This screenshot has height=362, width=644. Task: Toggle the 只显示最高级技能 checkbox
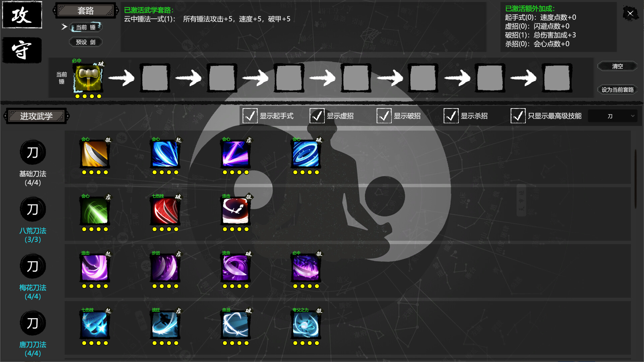[518, 116]
